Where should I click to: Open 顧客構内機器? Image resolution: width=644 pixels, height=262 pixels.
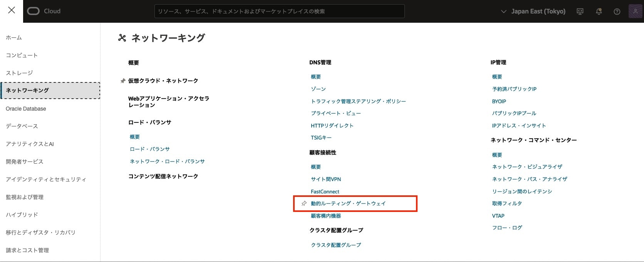tap(326, 216)
